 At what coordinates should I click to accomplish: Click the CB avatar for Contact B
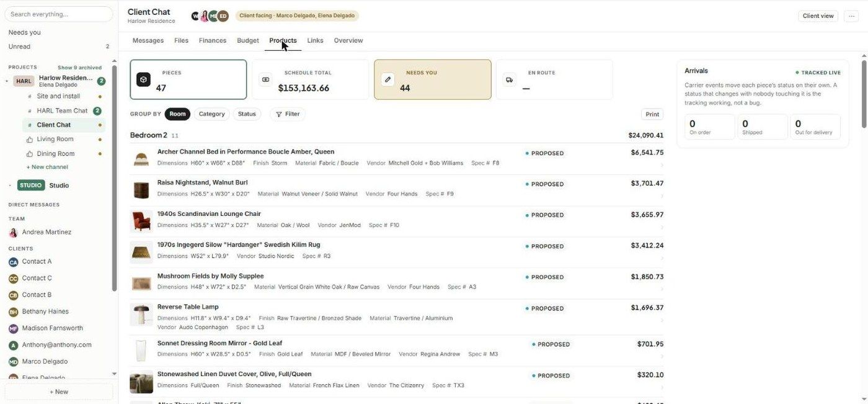tap(13, 295)
